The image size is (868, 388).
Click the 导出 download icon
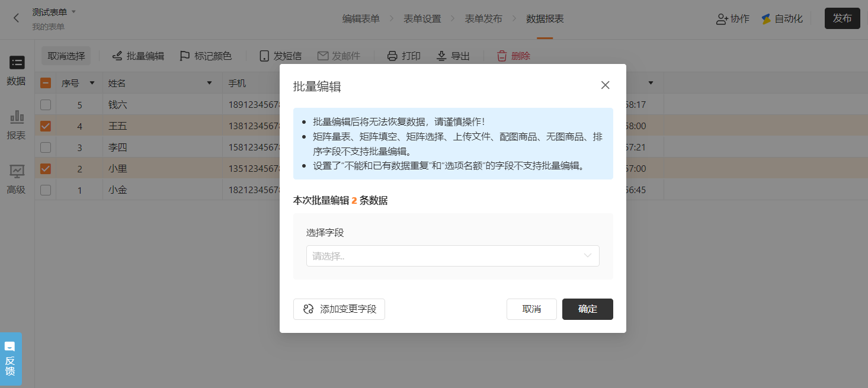[x=441, y=56]
